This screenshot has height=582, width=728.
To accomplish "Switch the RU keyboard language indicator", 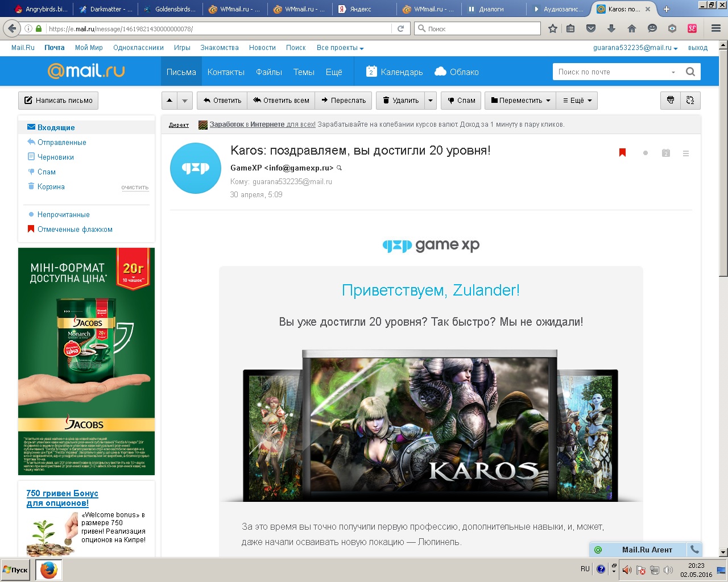I will (585, 568).
